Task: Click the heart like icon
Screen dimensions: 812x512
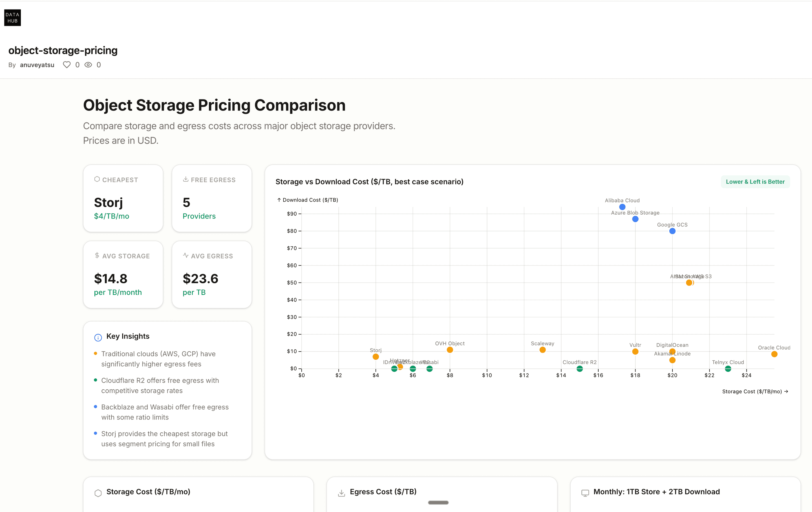Action: (x=67, y=65)
